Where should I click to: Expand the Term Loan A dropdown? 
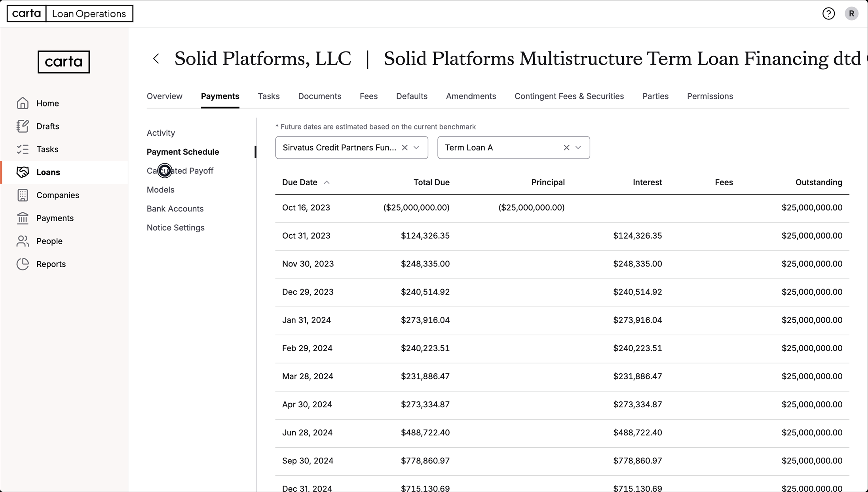tap(578, 147)
